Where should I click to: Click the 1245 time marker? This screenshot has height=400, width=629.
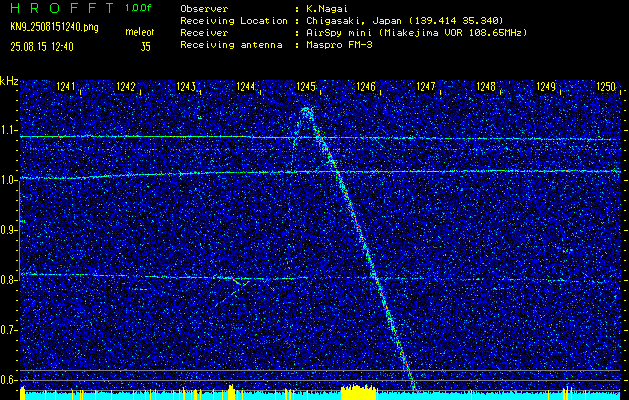(x=306, y=87)
